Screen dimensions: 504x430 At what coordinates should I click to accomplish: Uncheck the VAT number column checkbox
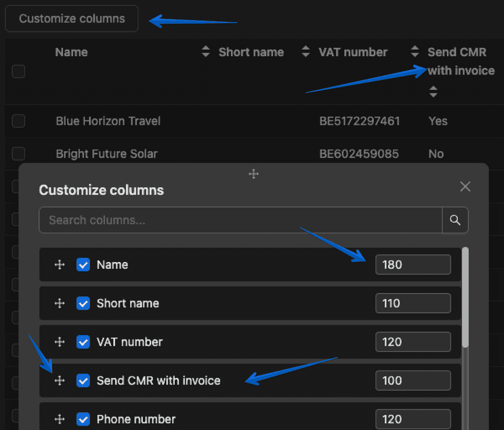pos(83,342)
